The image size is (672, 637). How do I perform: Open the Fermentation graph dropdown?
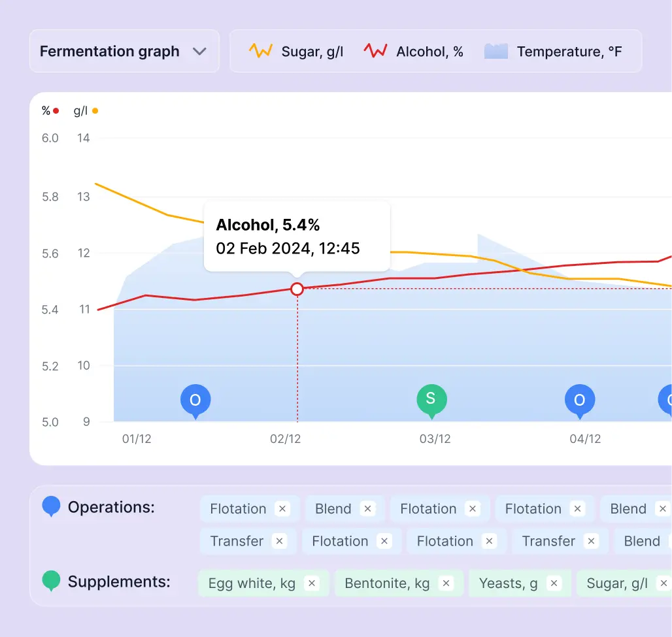pyautogui.click(x=124, y=52)
